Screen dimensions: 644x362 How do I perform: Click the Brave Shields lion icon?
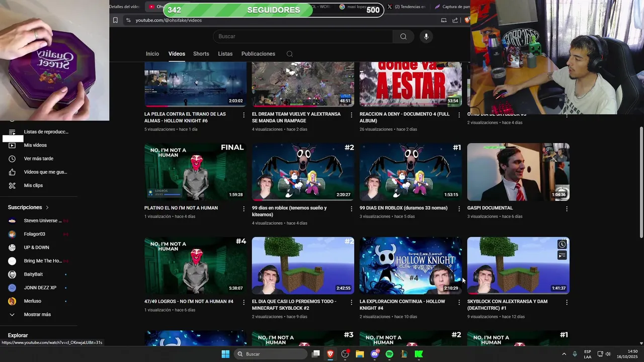coord(467,20)
